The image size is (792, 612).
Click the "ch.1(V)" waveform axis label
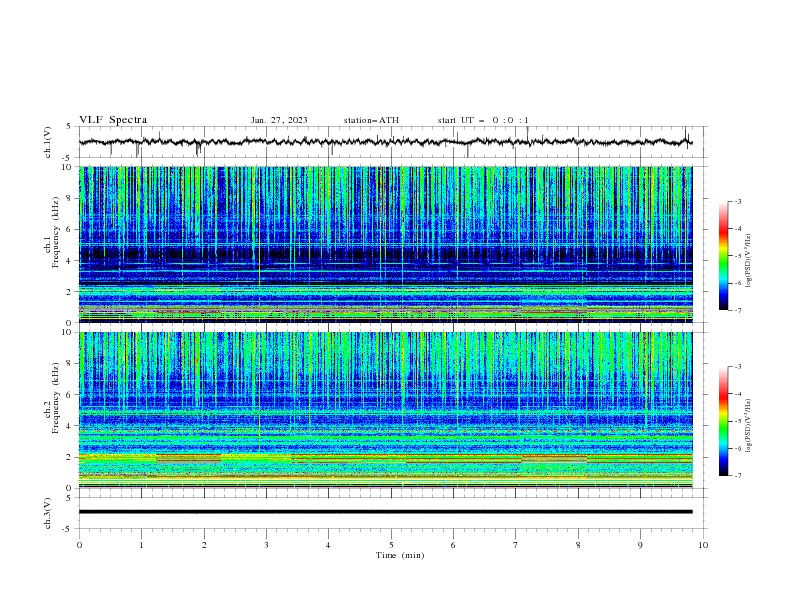tap(48, 142)
